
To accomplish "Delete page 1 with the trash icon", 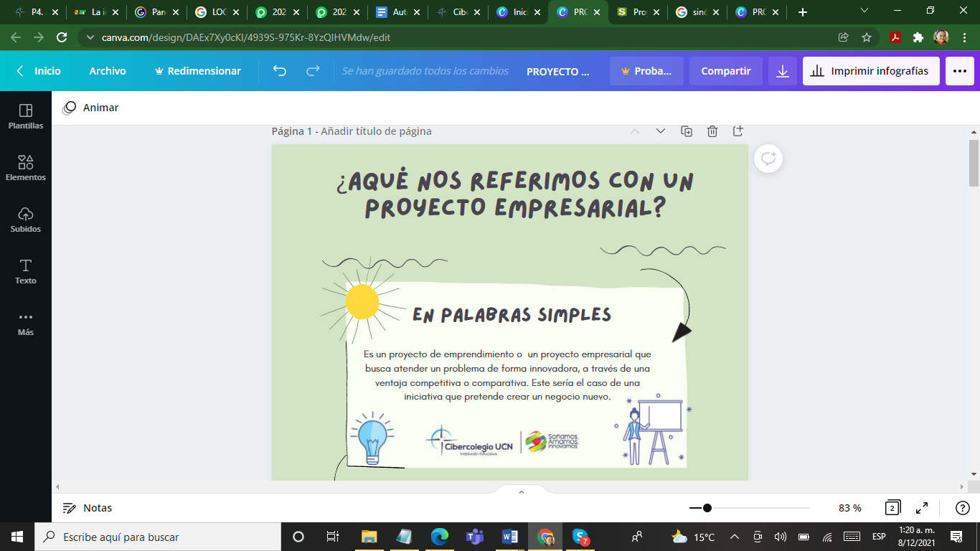I will [x=712, y=131].
